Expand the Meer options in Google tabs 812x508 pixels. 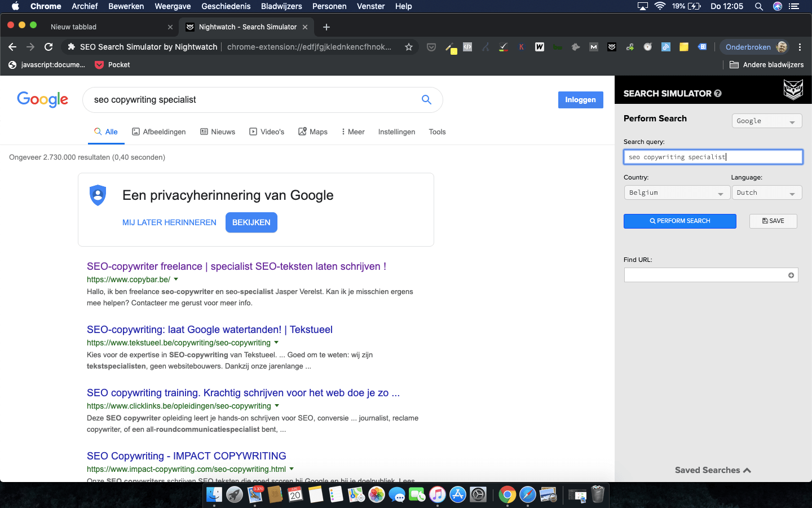tap(353, 132)
